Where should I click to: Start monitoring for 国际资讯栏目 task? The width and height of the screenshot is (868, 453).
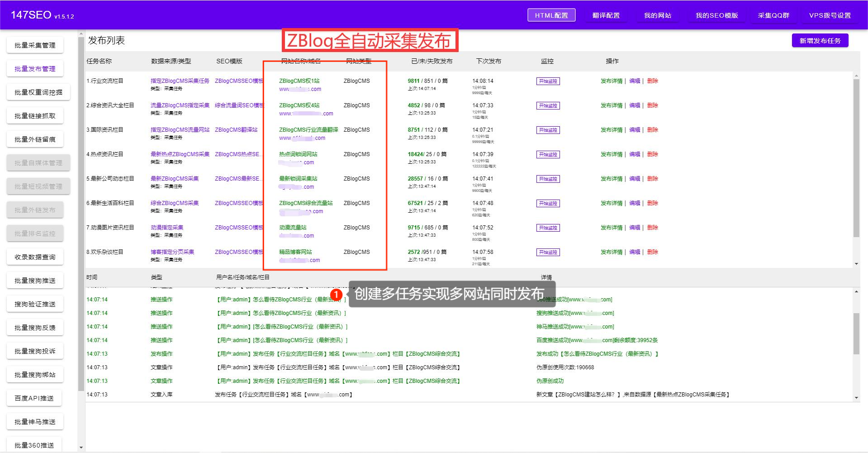[x=548, y=130]
